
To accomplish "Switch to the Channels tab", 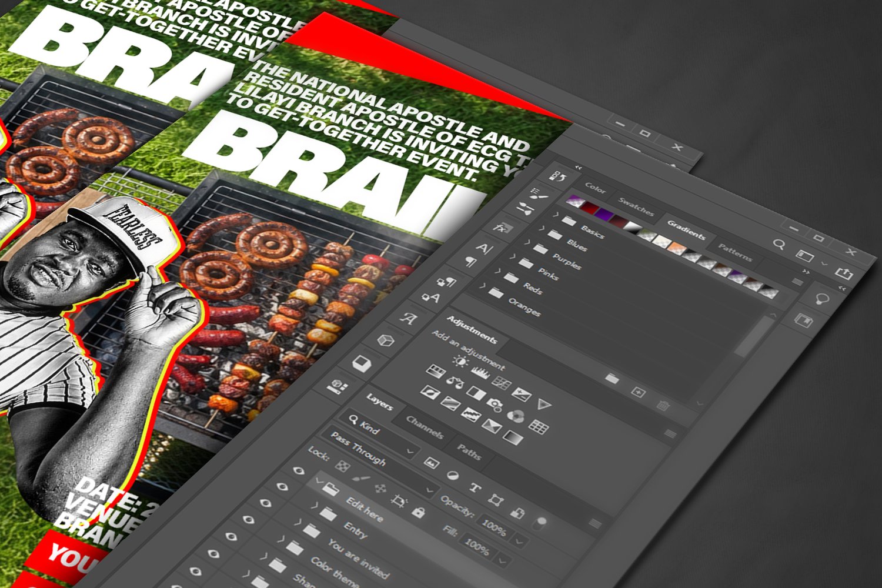I will pos(425,427).
